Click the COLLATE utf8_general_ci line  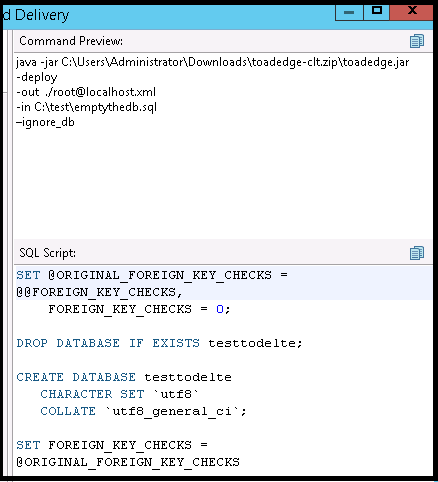[143, 411]
